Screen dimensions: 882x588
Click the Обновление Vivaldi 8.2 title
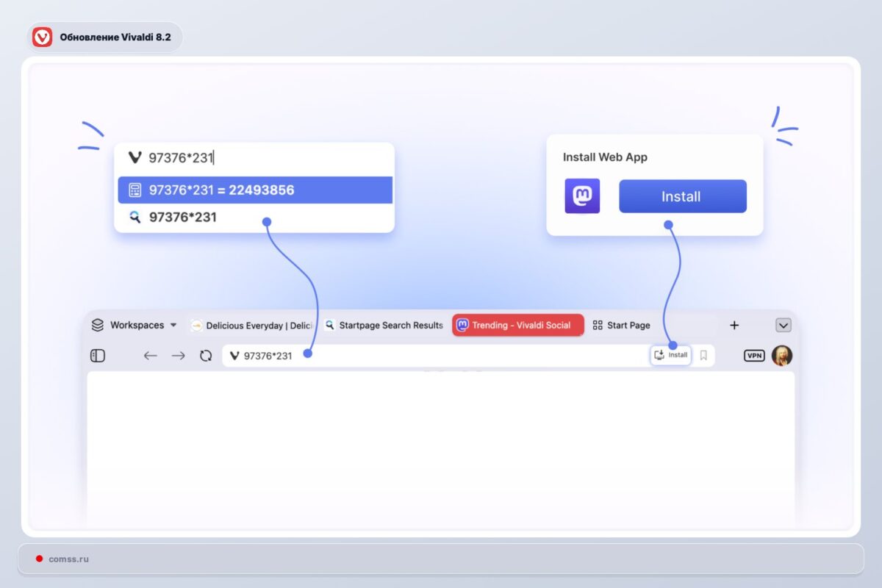click(115, 37)
